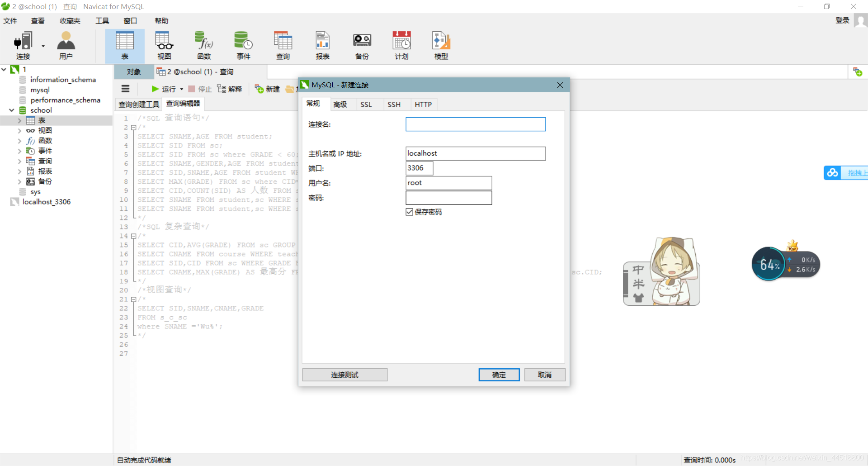
Task: Click the 64% network speed widget
Action: pos(785,263)
